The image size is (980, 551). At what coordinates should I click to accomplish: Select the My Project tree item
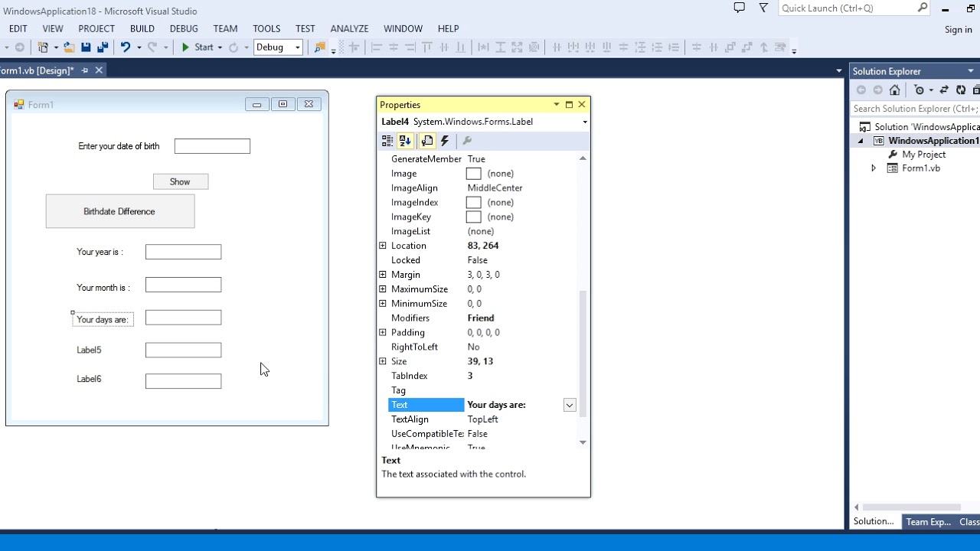point(923,155)
